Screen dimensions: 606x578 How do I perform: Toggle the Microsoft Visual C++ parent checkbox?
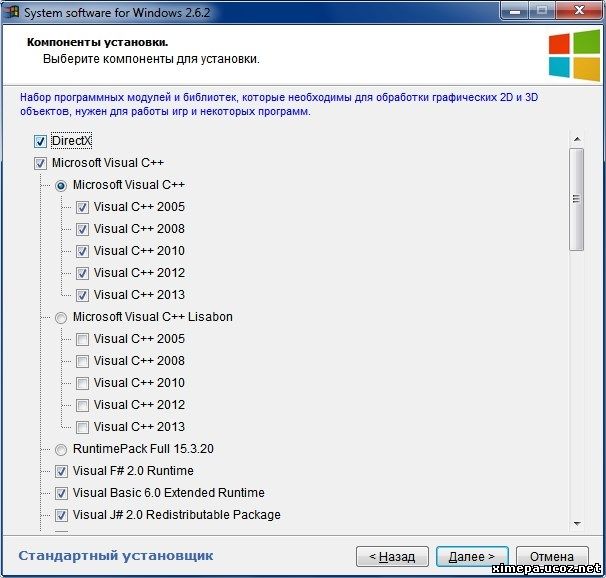click(41, 163)
